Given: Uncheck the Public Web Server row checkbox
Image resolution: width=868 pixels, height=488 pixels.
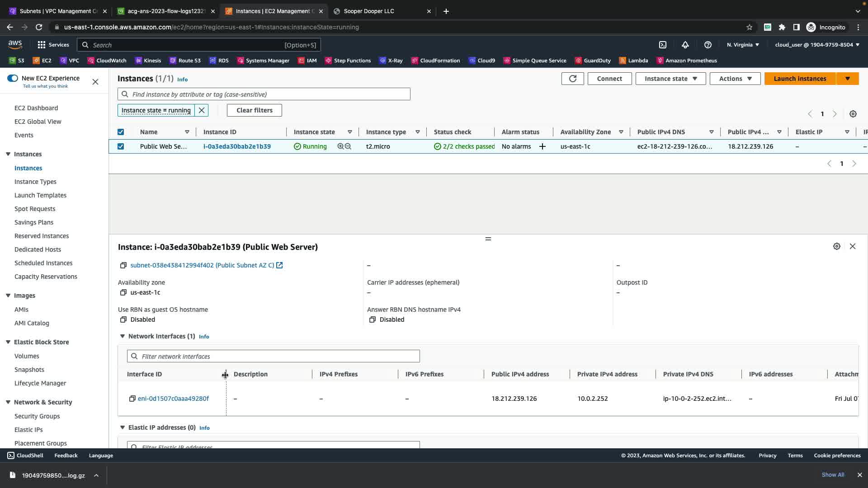Looking at the screenshot, I should [x=121, y=146].
